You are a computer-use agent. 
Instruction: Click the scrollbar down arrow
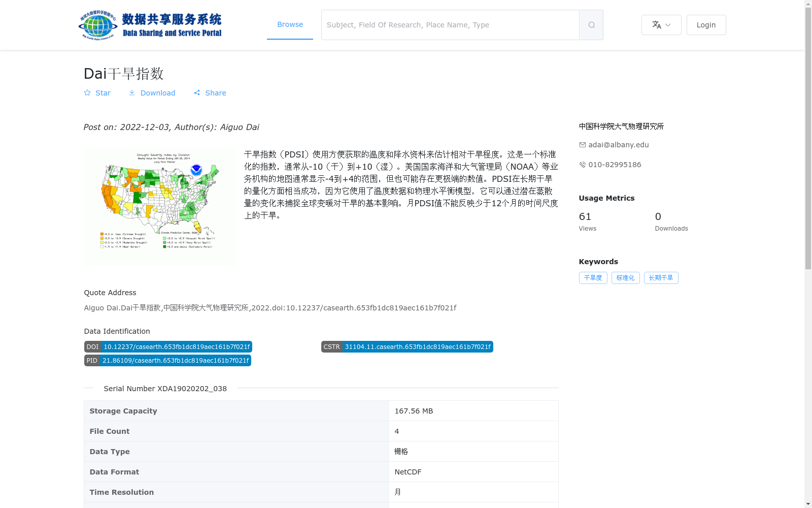point(808,504)
